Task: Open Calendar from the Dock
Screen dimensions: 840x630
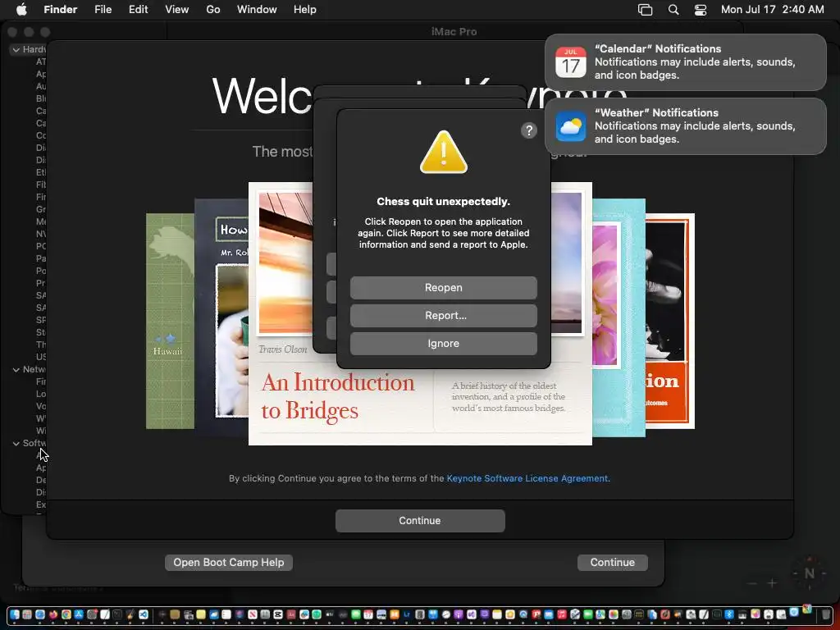Action: pyautogui.click(x=368, y=614)
